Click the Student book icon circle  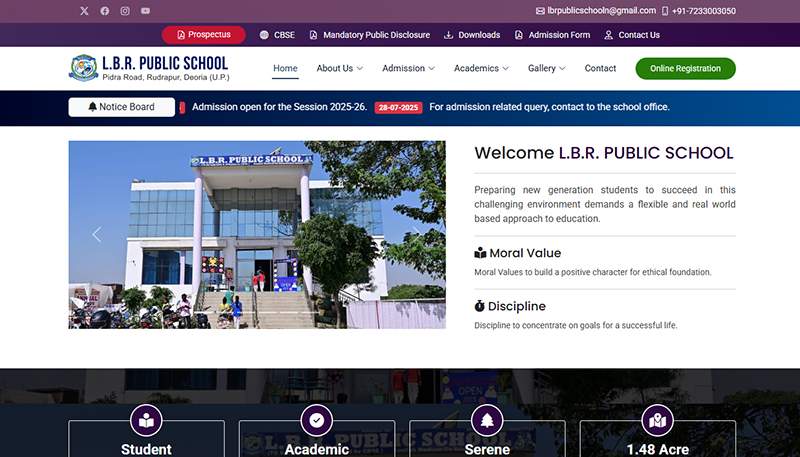tap(146, 420)
